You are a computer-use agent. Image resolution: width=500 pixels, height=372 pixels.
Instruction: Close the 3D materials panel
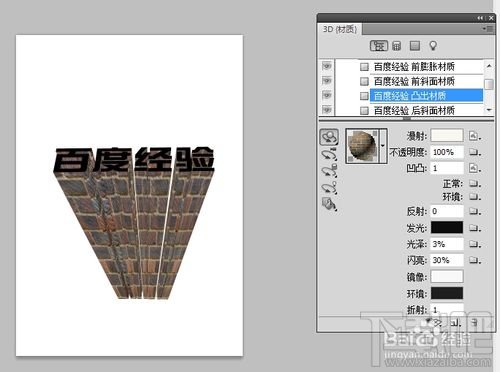pyautogui.click(x=491, y=18)
